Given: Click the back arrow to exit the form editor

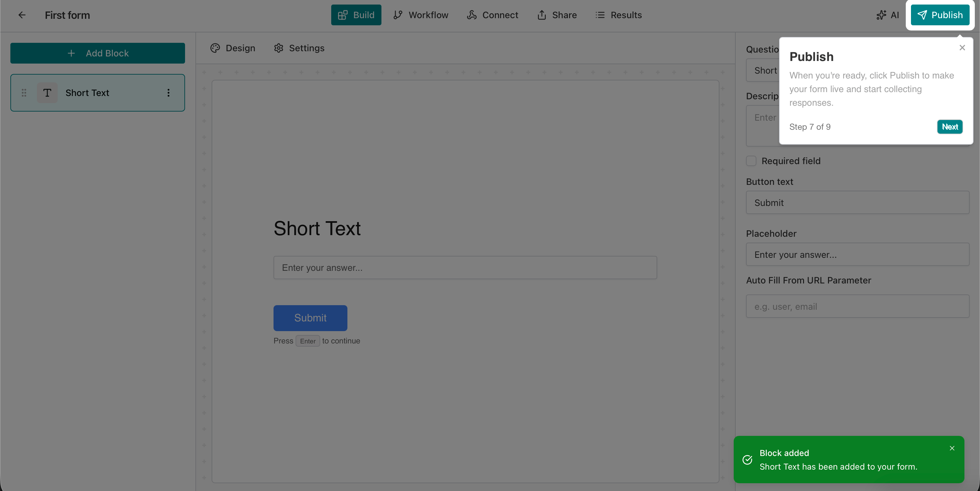Looking at the screenshot, I should tap(22, 15).
